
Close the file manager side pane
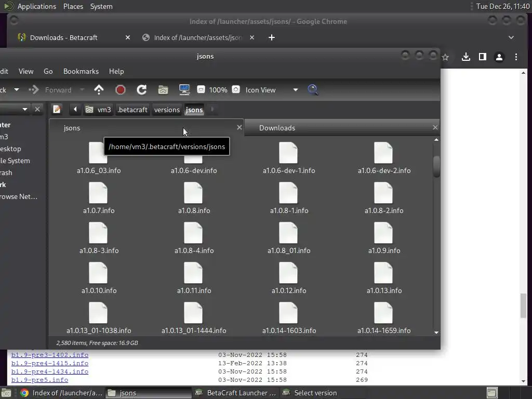point(37,109)
